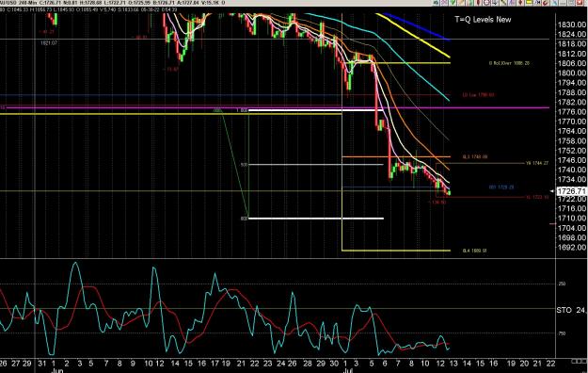Click the STO indicator label
This screenshot has width=588, height=373.
click(564, 310)
